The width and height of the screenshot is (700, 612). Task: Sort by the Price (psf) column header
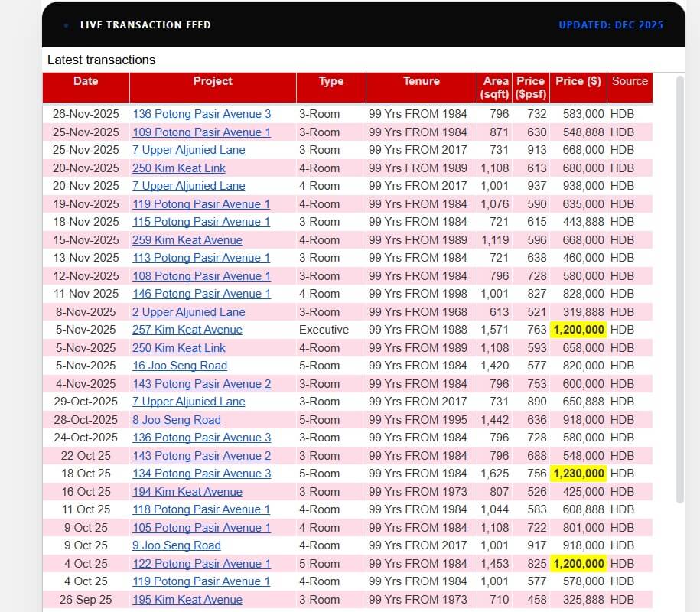pyautogui.click(x=530, y=87)
